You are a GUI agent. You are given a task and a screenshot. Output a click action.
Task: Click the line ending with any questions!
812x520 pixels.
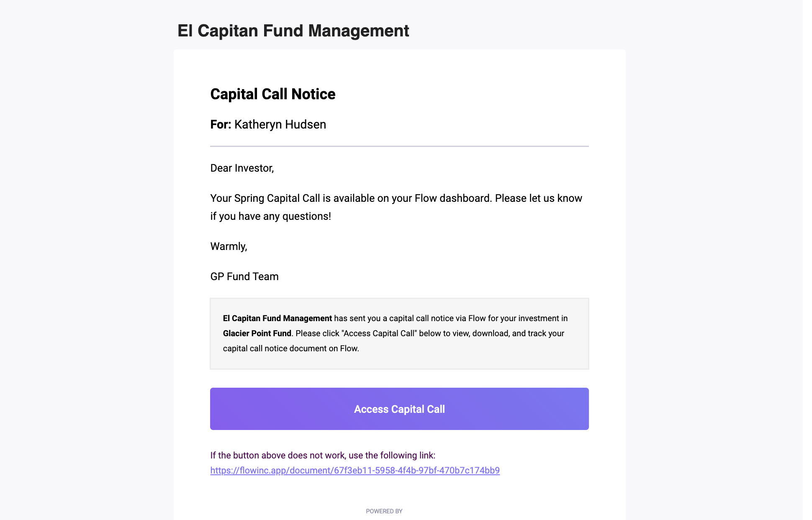point(270,216)
